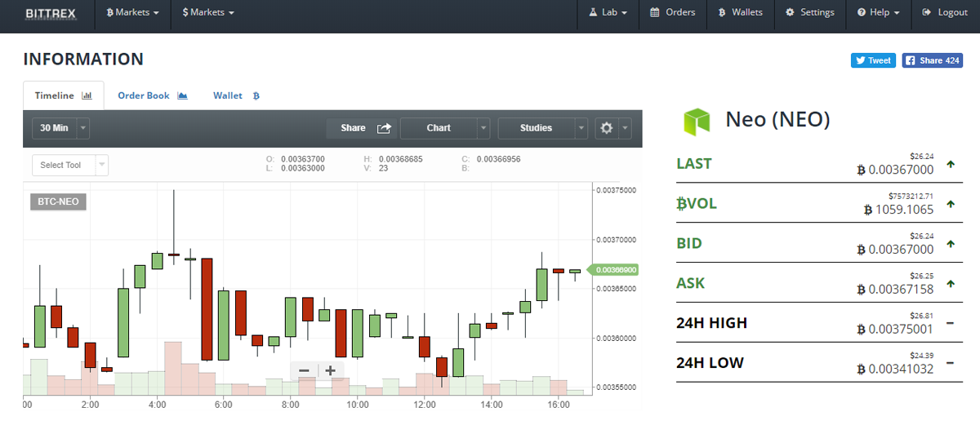Open the Chart type dropdown

(x=446, y=128)
